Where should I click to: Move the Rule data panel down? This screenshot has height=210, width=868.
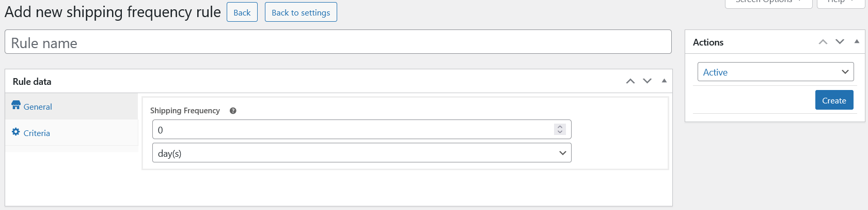[x=647, y=81]
